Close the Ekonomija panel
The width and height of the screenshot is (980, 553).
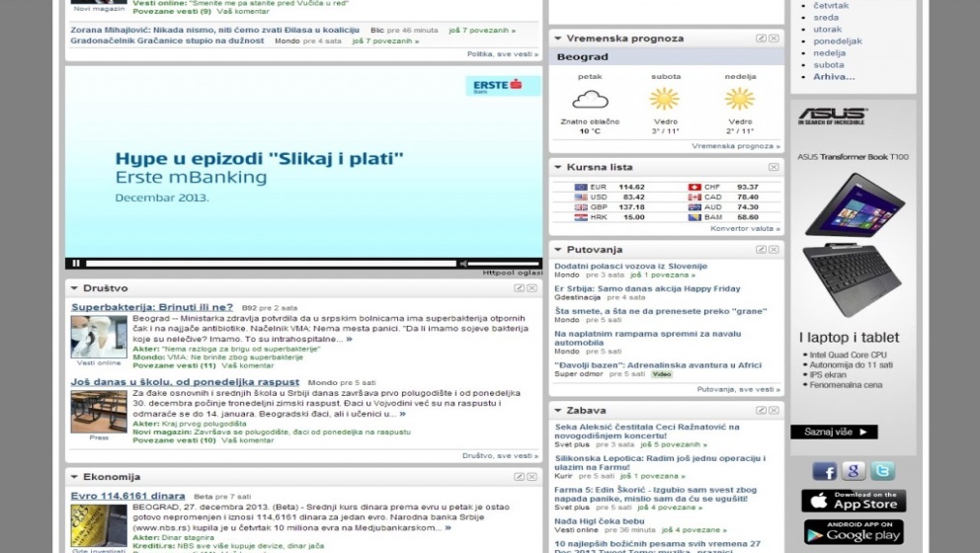[x=532, y=477]
